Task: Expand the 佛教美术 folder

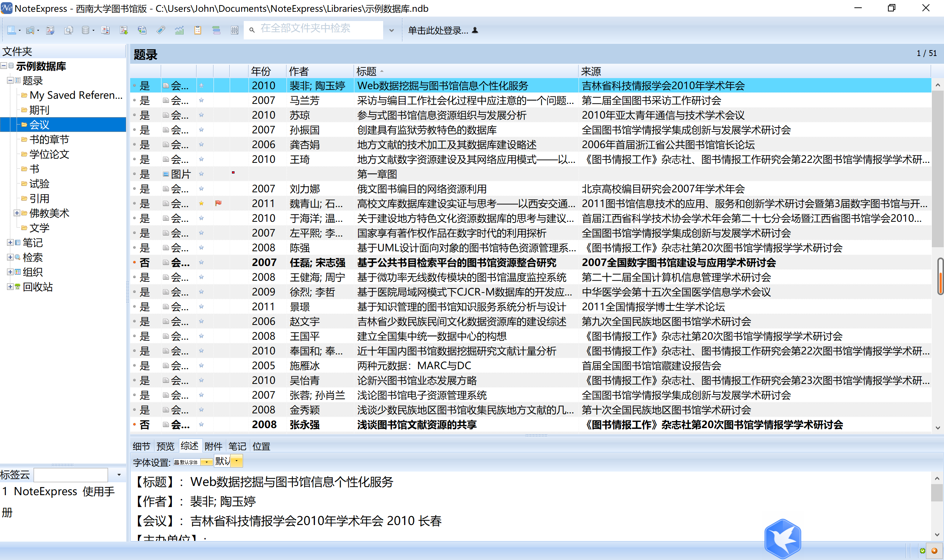Action: point(17,213)
